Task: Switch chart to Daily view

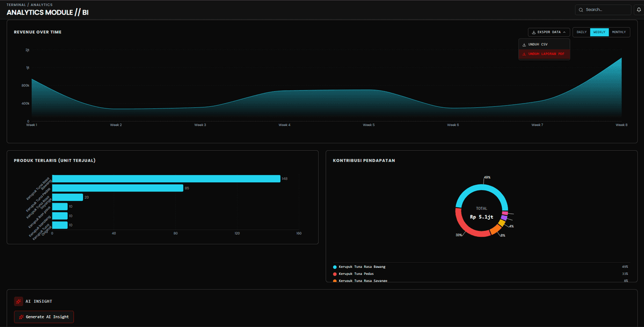Action: tap(581, 32)
